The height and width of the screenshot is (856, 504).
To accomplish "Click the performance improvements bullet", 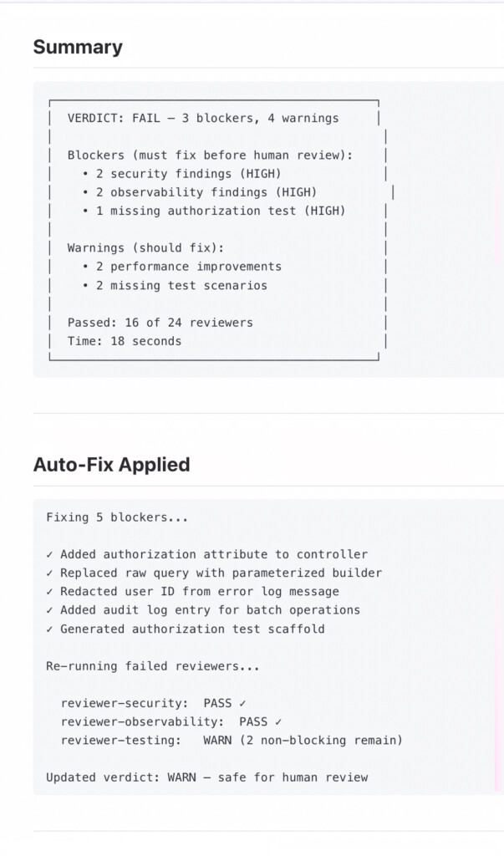I will coord(182,267).
